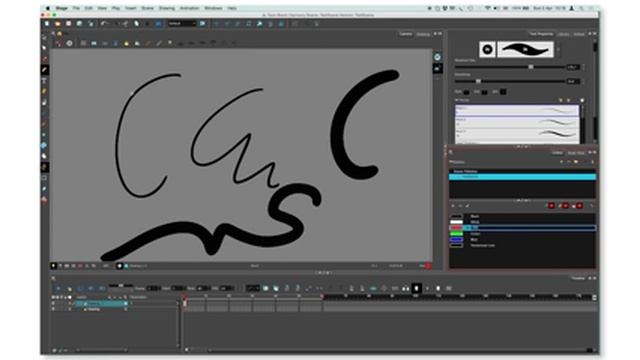Click the Spotlight search icon in menu bar
Image resolution: width=640 pixels, height=360 pixels.
click(x=582, y=8)
